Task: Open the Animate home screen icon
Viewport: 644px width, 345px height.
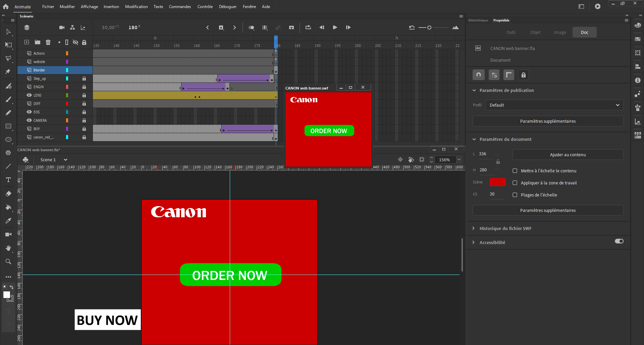Action: pos(6,6)
